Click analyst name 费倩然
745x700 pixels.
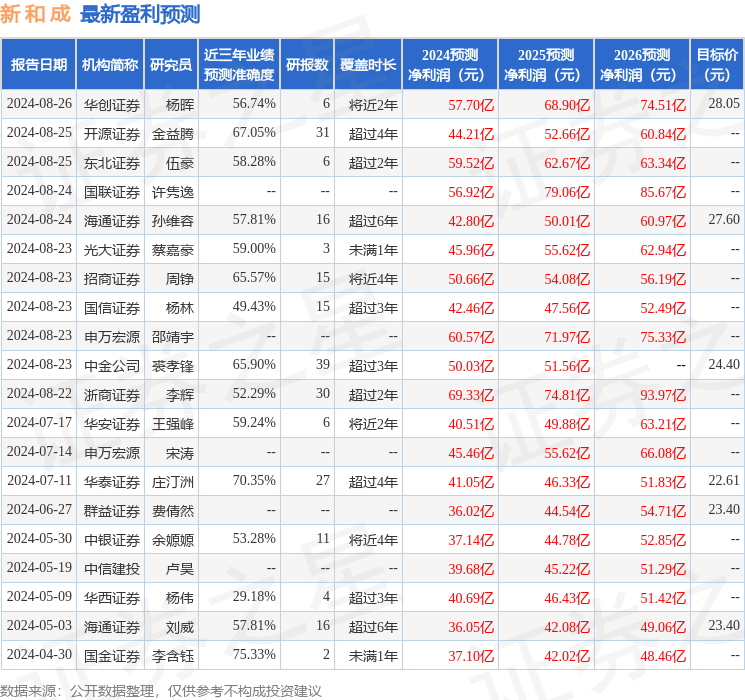[173, 511]
